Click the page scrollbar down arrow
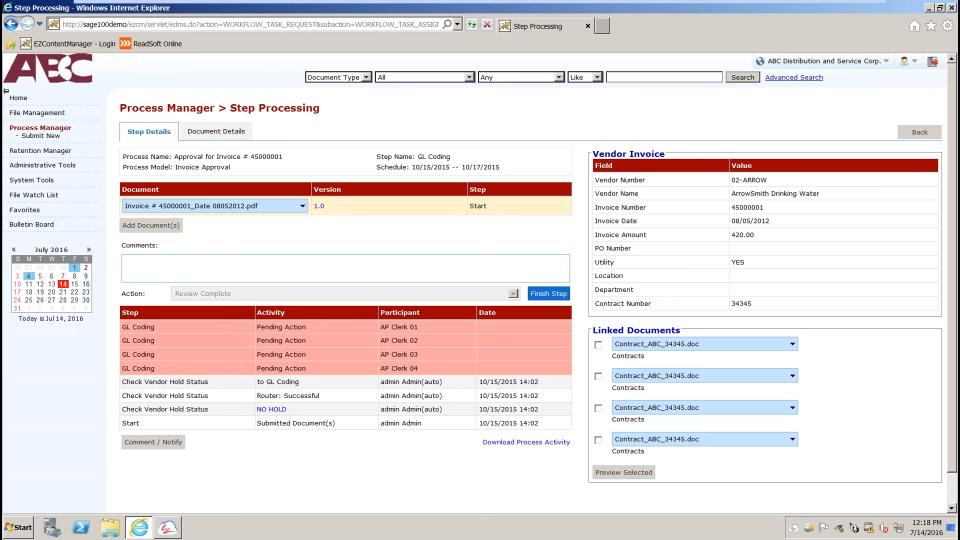Screen dimensions: 960x540 (x=951, y=508)
